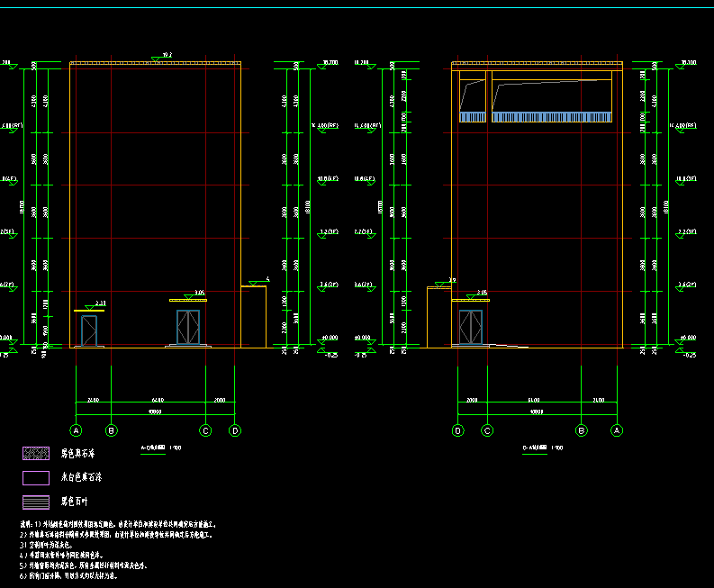Click grid bubble D on right elevation
The width and height of the screenshot is (714, 588).
[457, 430]
